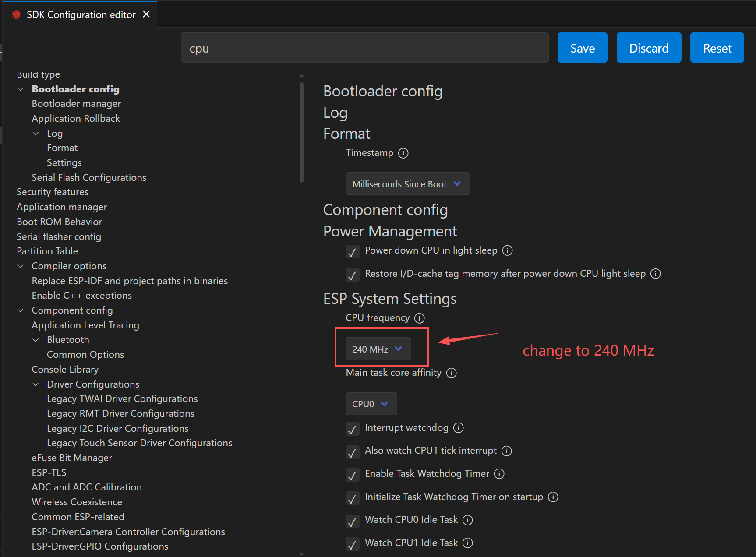This screenshot has height=557, width=756.
Task: Click info icon next to Main task core affinity
Action: [x=451, y=373]
